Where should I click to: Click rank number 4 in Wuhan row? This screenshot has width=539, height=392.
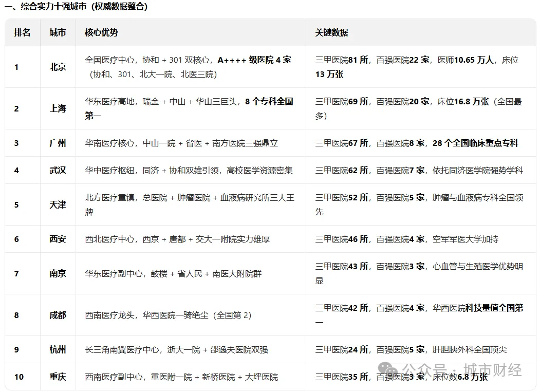point(16,170)
